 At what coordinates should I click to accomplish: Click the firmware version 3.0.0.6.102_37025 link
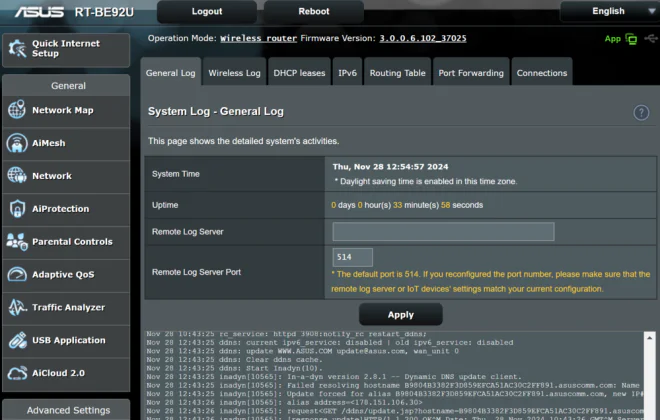[423, 38]
